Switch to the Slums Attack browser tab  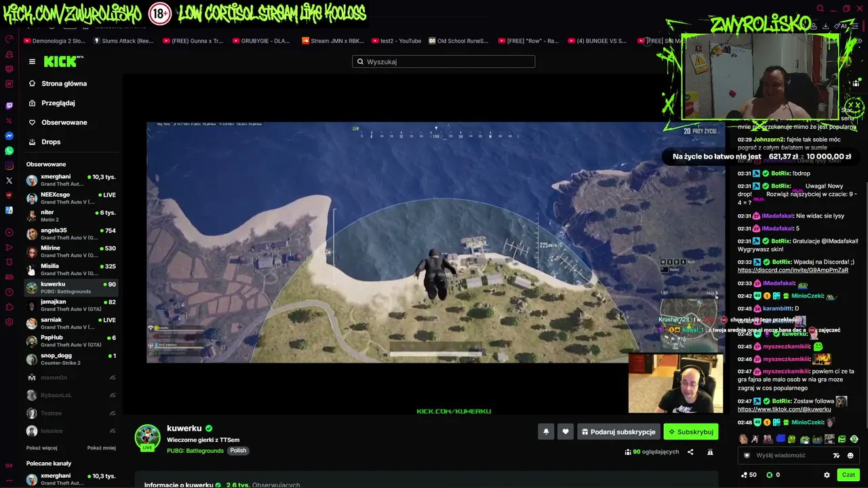123,41
